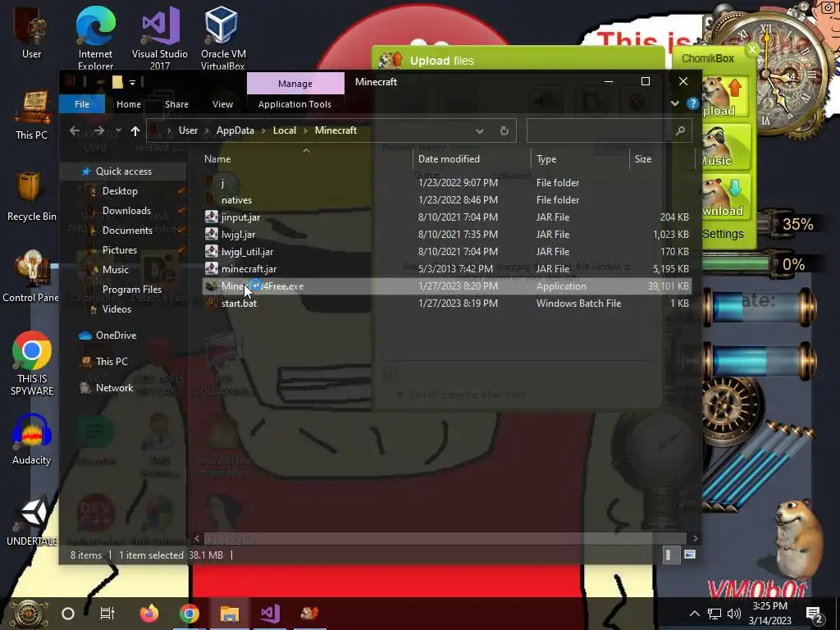840x630 pixels.
Task: Open the File menu tab
Action: pos(82,104)
